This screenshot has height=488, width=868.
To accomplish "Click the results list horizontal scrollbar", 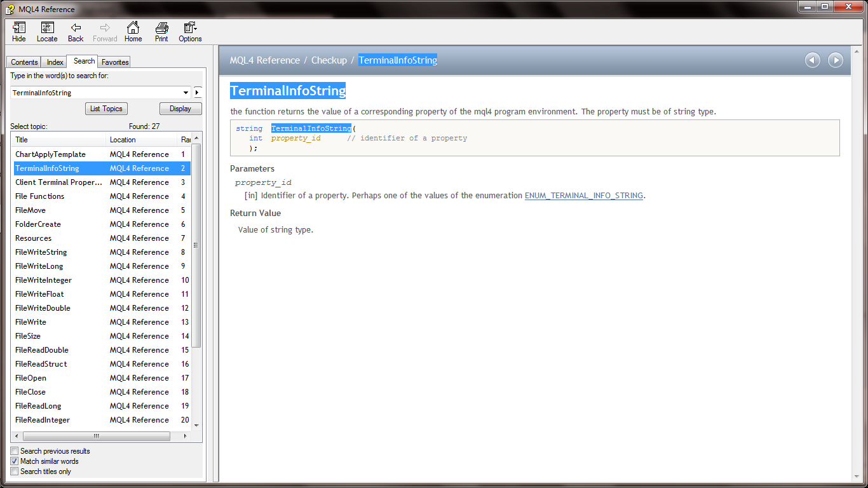I will (97, 437).
